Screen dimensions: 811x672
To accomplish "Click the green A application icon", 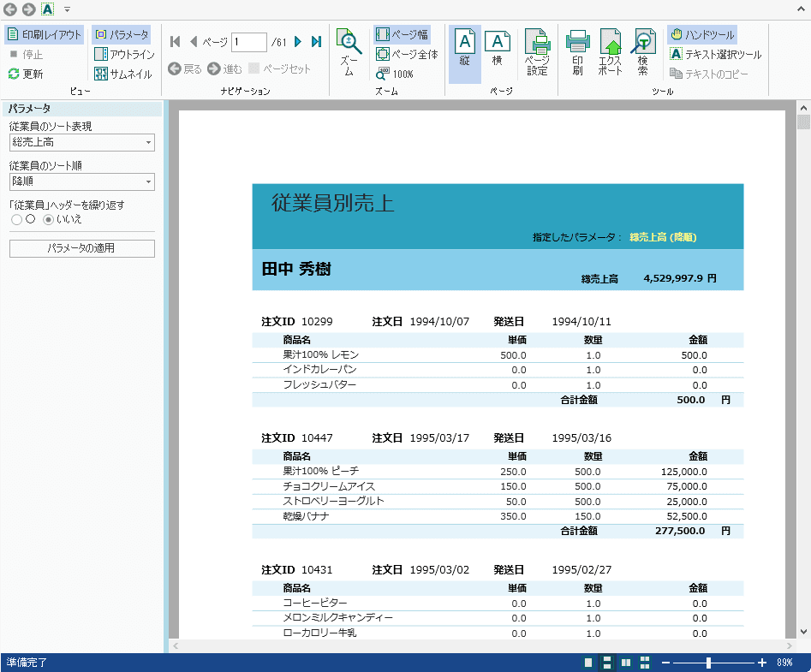I will tap(48, 9).
